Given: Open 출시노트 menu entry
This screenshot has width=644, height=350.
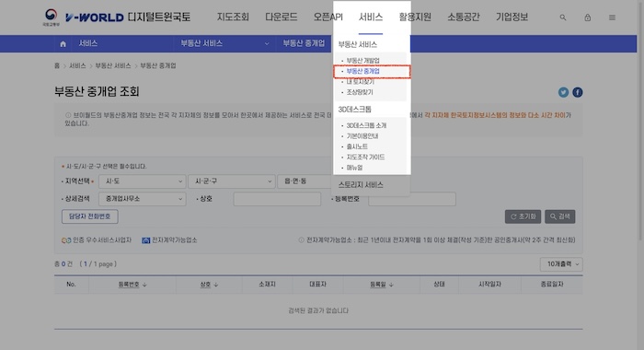Looking at the screenshot, I should tap(357, 146).
